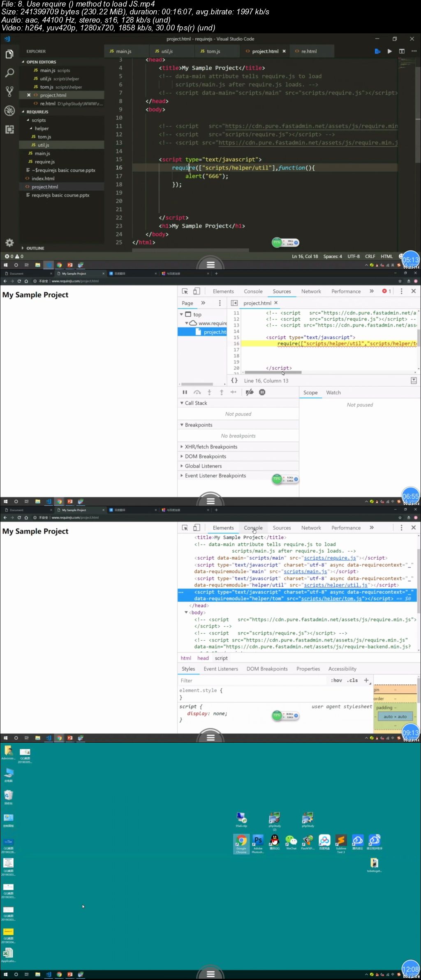Click Chrome taskbar icon below the VS Code window
421x980 pixels.
[59, 265]
